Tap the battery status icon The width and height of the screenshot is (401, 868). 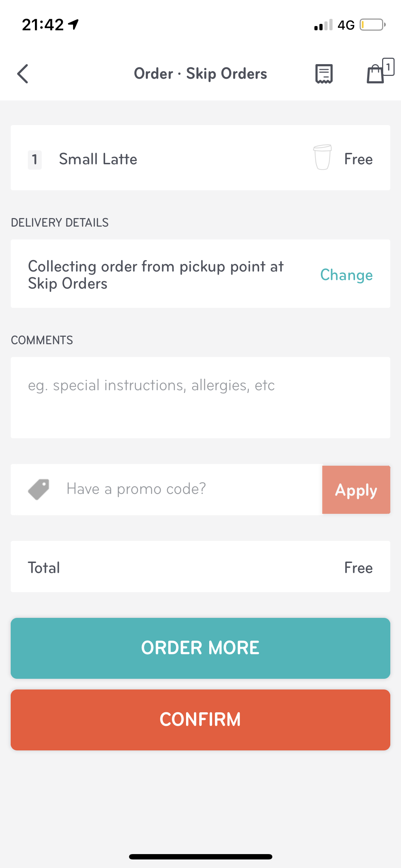click(372, 25)
